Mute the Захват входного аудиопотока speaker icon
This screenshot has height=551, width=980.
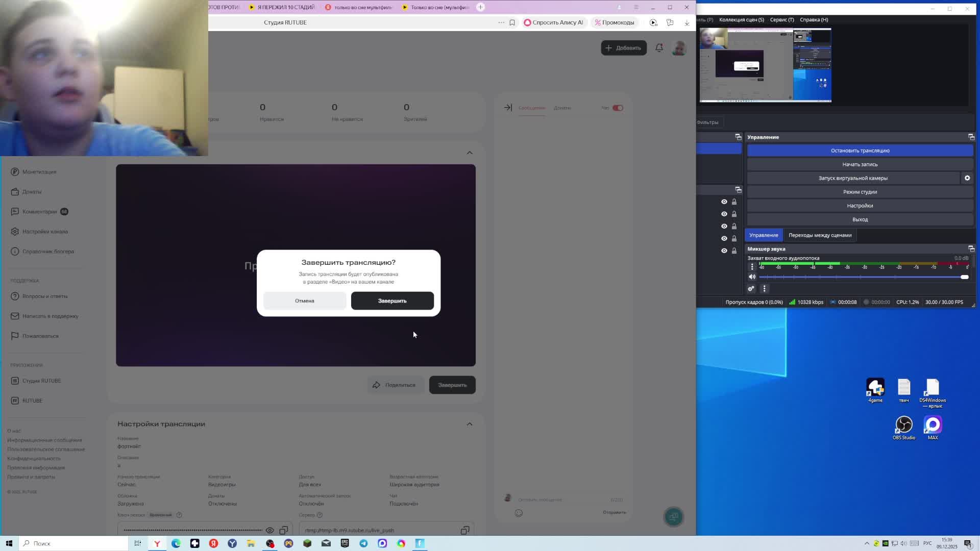[752, 277]
